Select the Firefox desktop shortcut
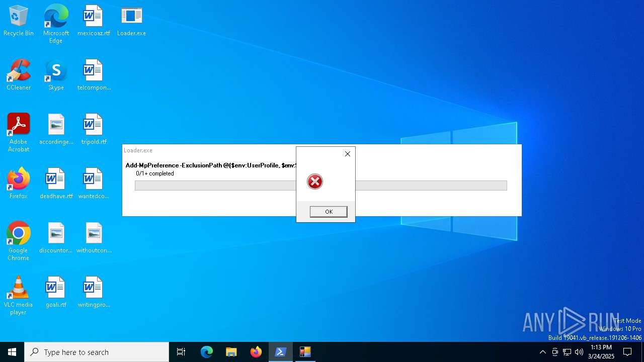The height and width of the screenshot is (362, 644). click(x=19, y=184)
